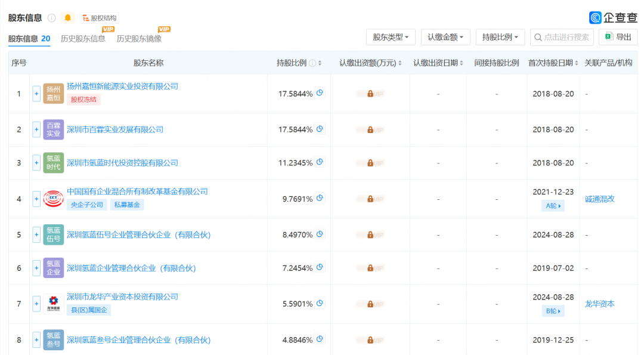
Task: Open 深圳市百霖实业发展有限公司 link
Action: 115,129
